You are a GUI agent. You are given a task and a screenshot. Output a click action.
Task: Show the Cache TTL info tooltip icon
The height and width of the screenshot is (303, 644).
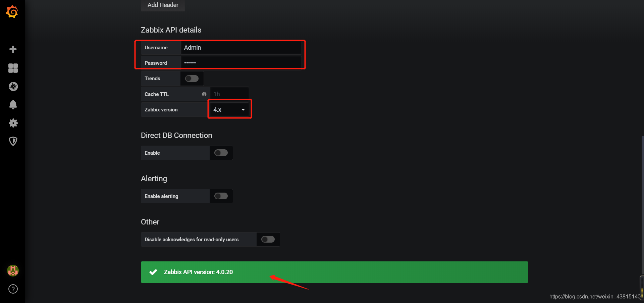pos(204,94)
